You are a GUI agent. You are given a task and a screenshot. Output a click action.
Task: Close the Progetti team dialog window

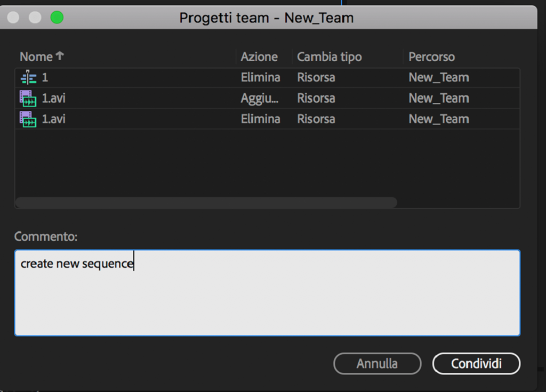tap(13, 18)
